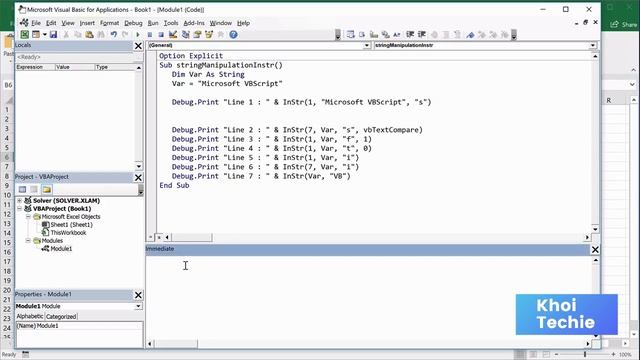Toggle Design Mode icon

(173, 35)
